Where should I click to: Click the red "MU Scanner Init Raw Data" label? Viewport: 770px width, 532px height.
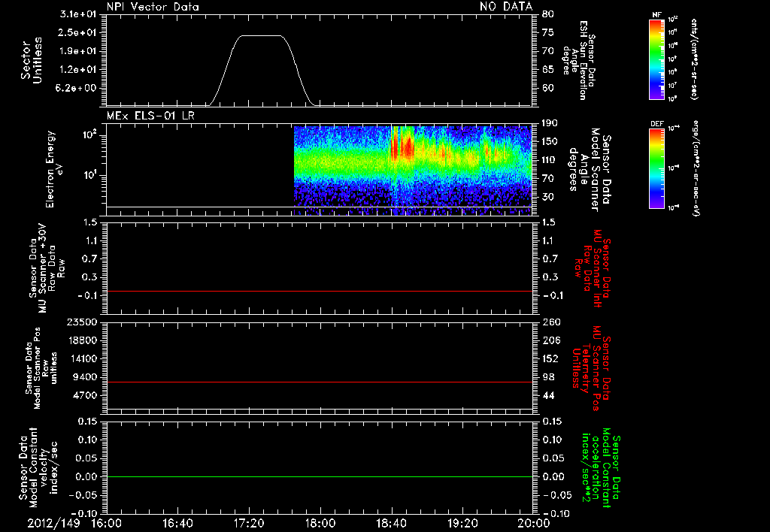point(592,268)
